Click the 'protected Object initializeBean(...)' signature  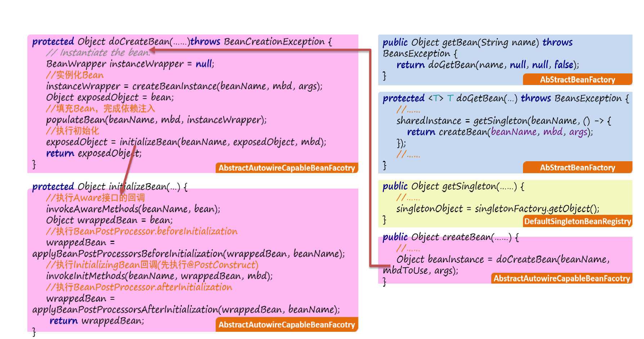[109, 186]
